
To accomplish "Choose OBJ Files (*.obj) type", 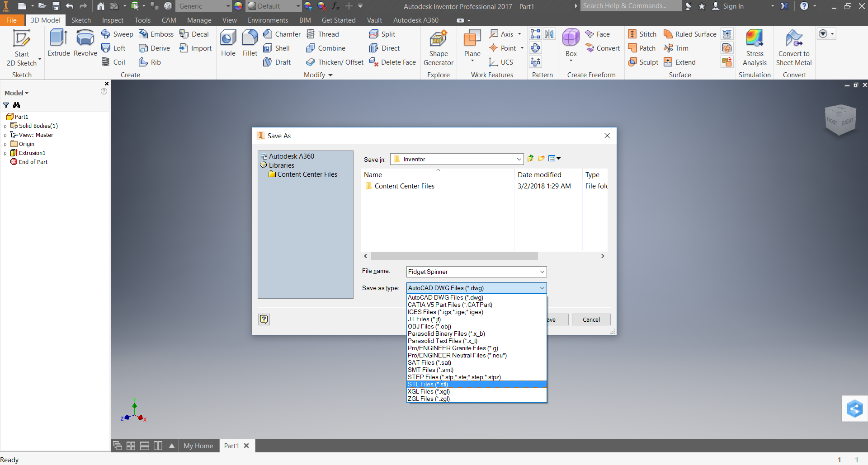I will coord(476,326).
